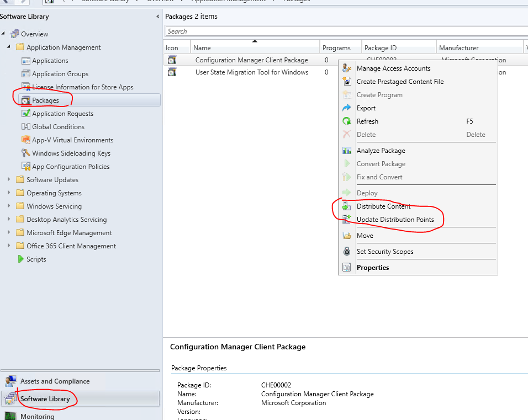The image size is (528, 420).
Task: Click the Update Distribution Points icon
Action: click(x=347, y=220)
